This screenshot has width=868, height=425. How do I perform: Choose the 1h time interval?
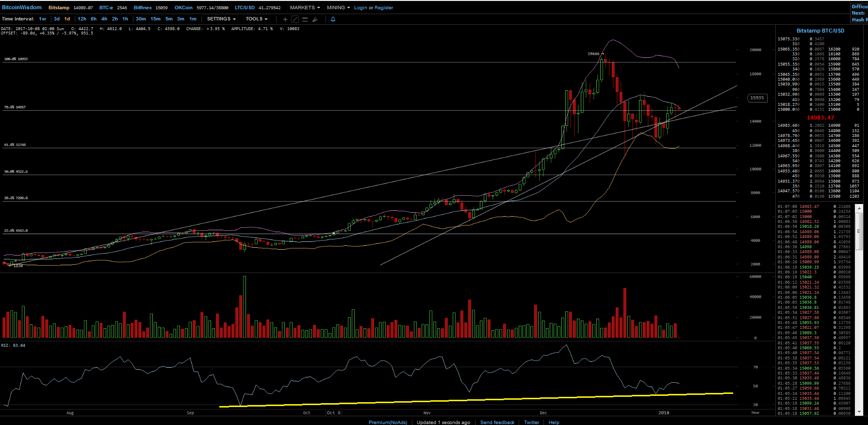(x=125, y=19)
